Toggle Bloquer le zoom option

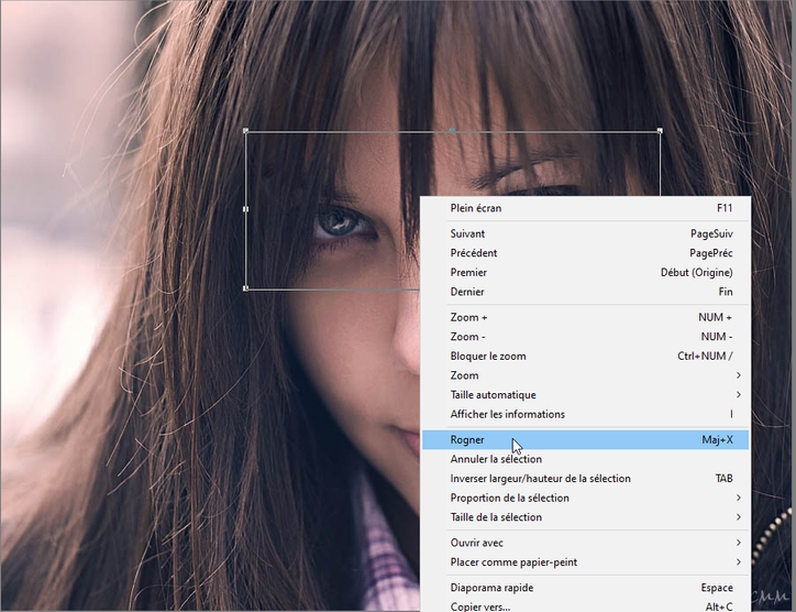(488, 356)
